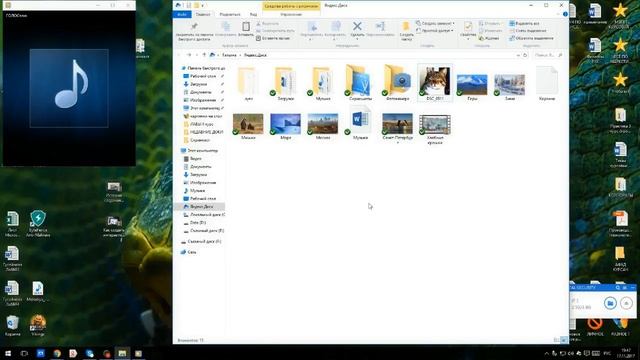This screenshot has height=360, width=640.
Task: Click the Explorer search box
Action: [x=548, y=55]
